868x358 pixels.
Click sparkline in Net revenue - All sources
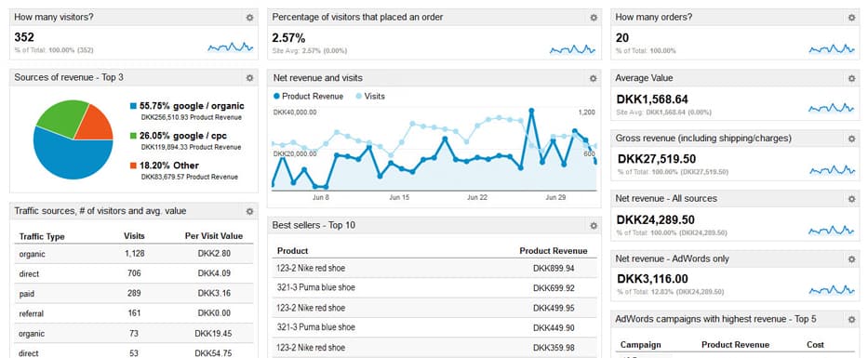[832, 231]
